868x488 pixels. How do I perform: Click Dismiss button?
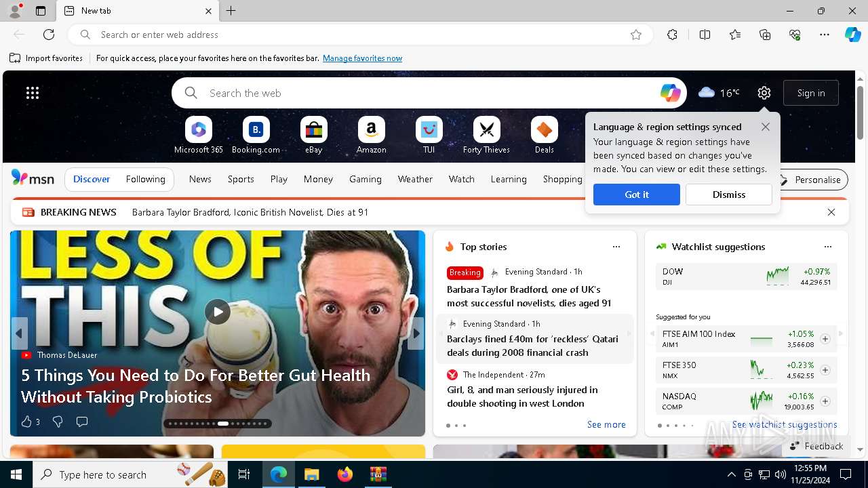point(729,195)
